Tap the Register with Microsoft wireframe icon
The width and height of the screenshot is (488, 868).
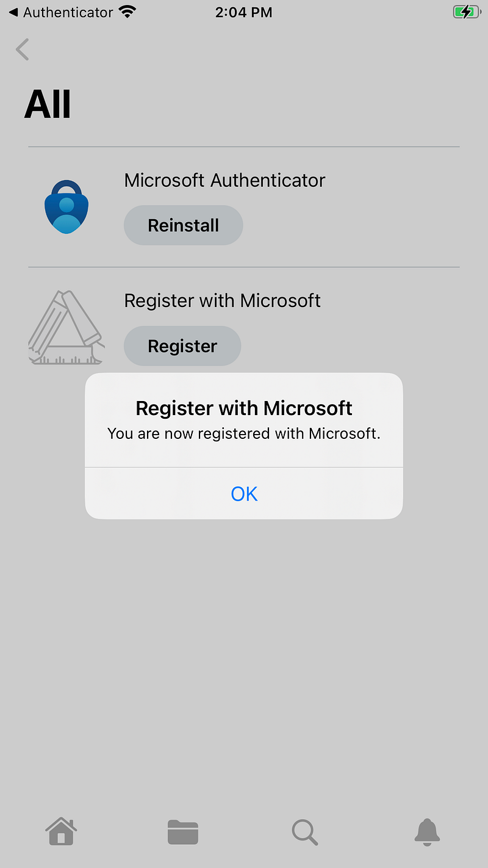coord(66,327)
